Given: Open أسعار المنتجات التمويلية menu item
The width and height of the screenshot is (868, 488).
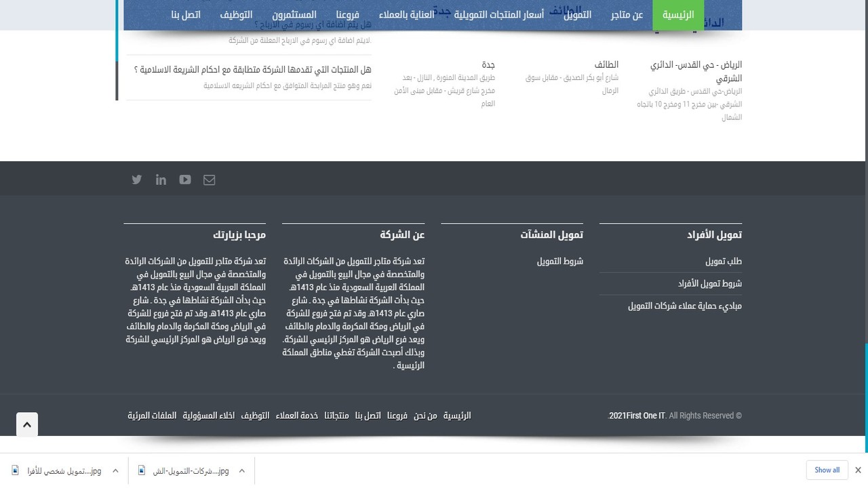Looking at the screenshot, I should (499, 14).
